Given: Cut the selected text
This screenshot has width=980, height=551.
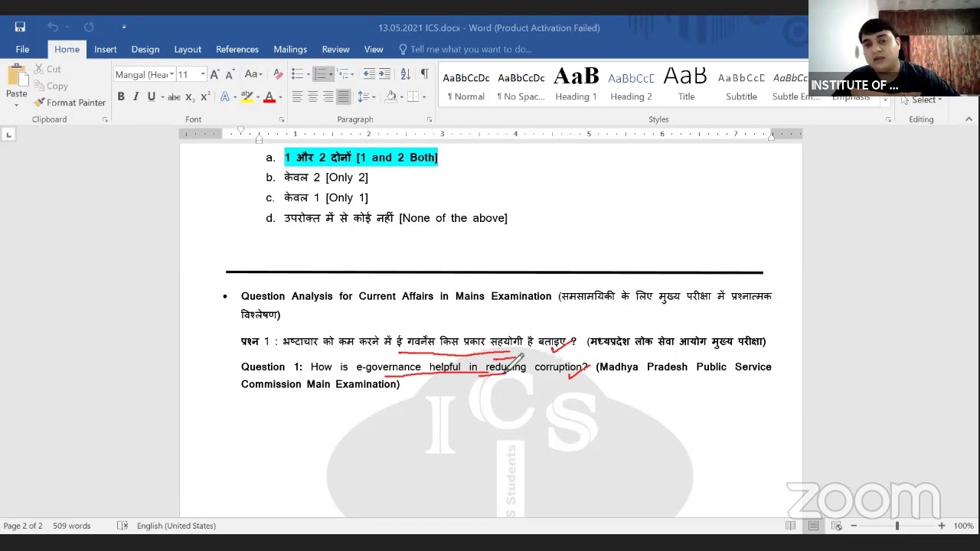Looking at the screenshot, I should [x=47, y=69].
